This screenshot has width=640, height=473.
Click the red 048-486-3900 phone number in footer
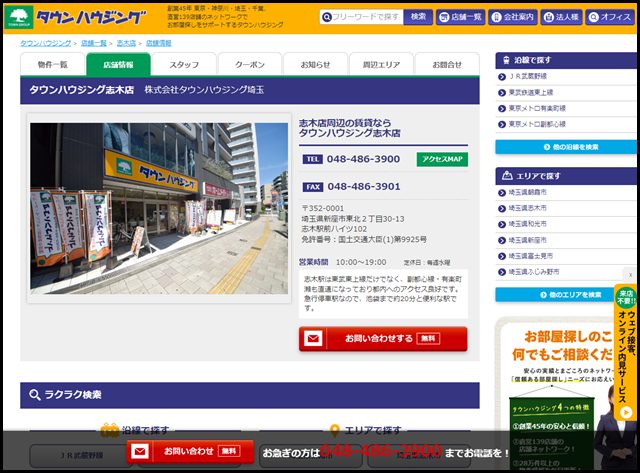click(380, 451)
